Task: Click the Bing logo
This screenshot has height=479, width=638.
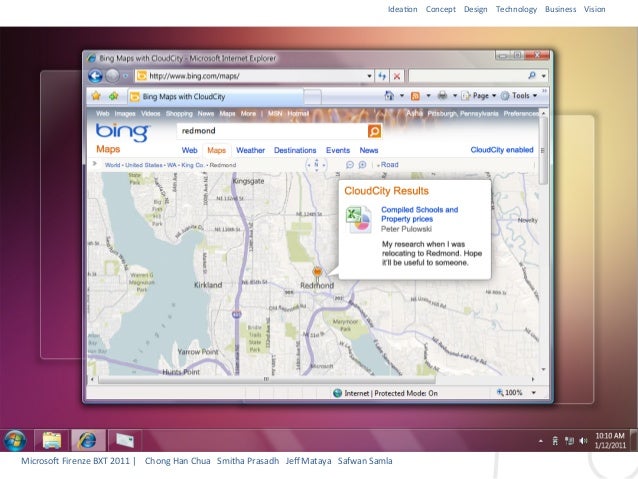Action: pyautogui.click(x=123, y=132)
